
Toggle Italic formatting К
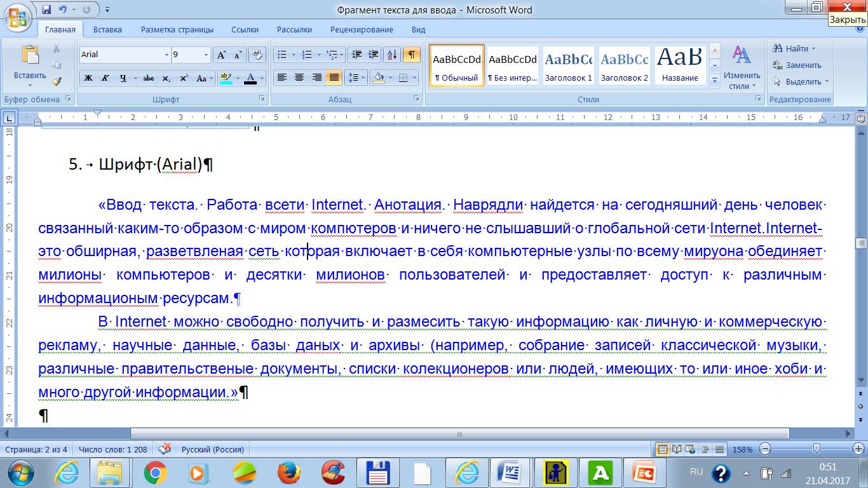105,78
